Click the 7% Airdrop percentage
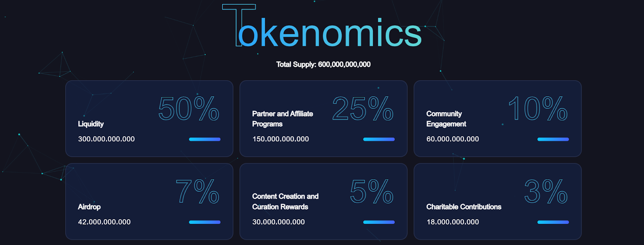Image resolution: width=644 pixels, height=245 pixels. pos(198,191)
